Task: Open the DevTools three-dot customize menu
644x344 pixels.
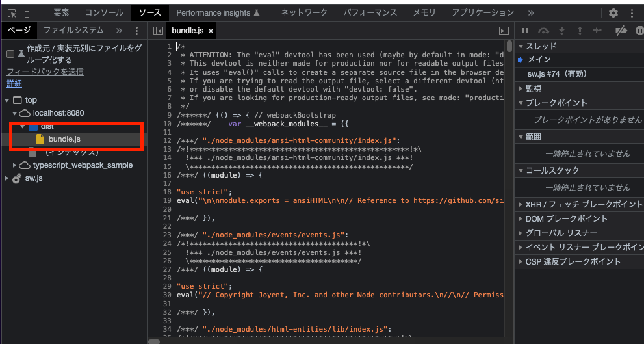Action: 632,13
